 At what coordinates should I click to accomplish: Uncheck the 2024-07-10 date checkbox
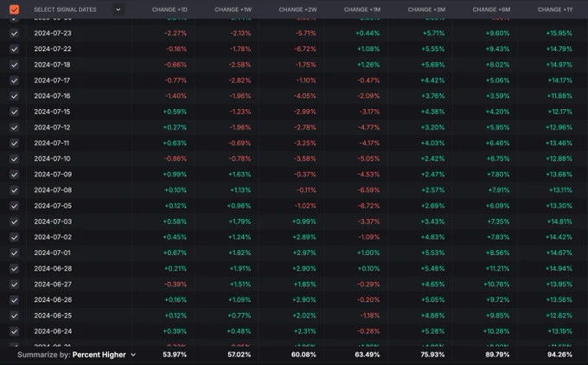pos(14,159)
